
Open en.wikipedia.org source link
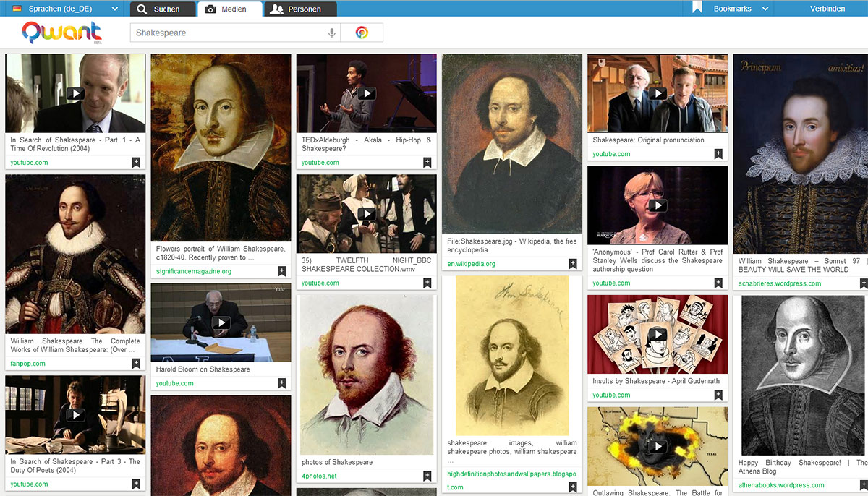coord(472,264)
